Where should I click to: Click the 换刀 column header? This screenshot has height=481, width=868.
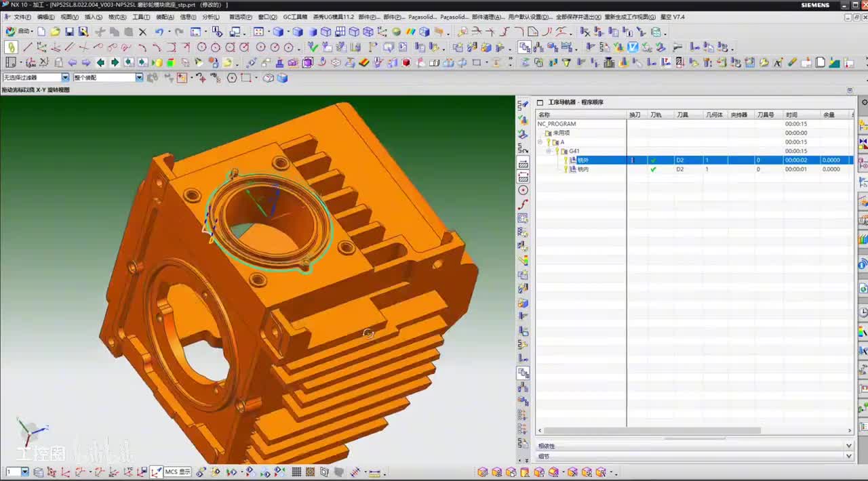point(637,114)
